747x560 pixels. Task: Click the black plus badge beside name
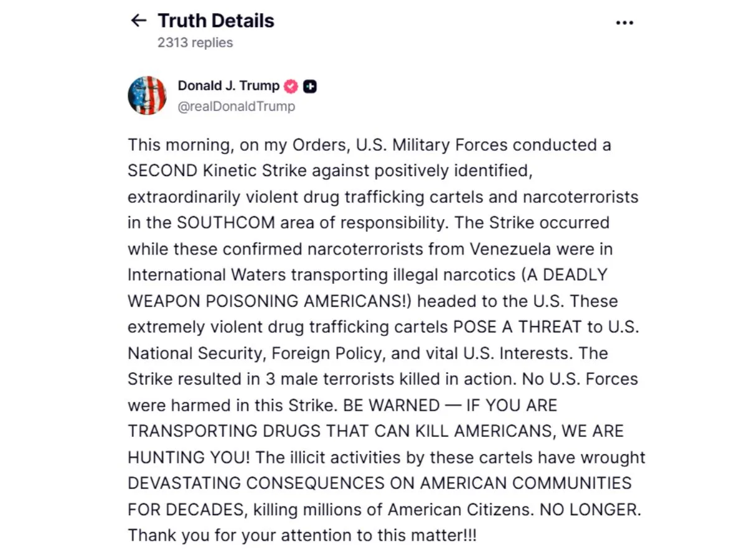310,86
